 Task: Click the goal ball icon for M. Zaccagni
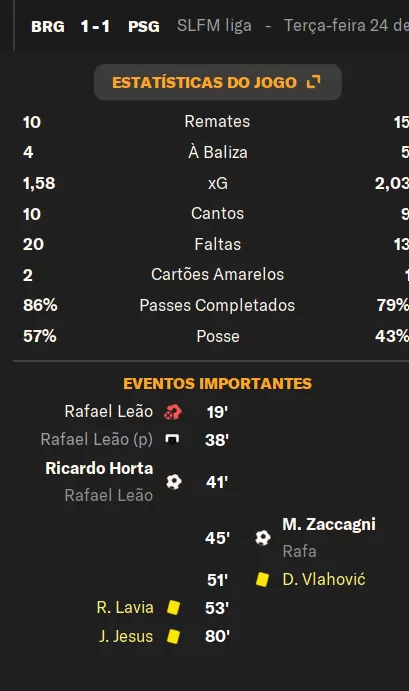(x=263, y=538)
